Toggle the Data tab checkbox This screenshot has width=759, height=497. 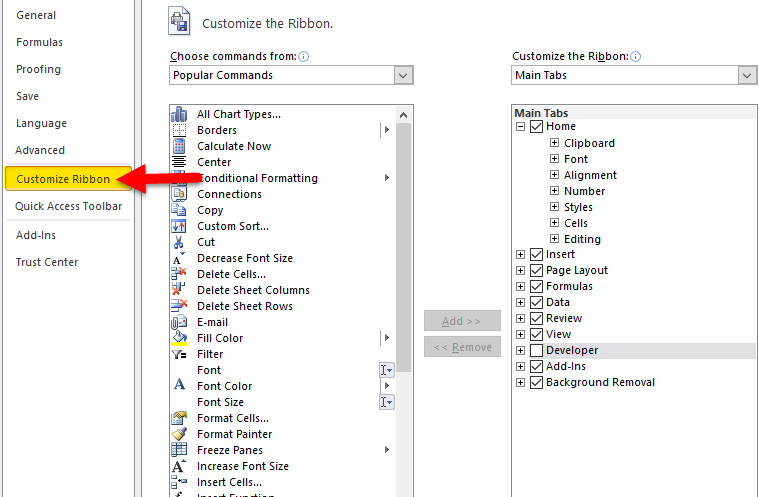[x=536, y=302]
